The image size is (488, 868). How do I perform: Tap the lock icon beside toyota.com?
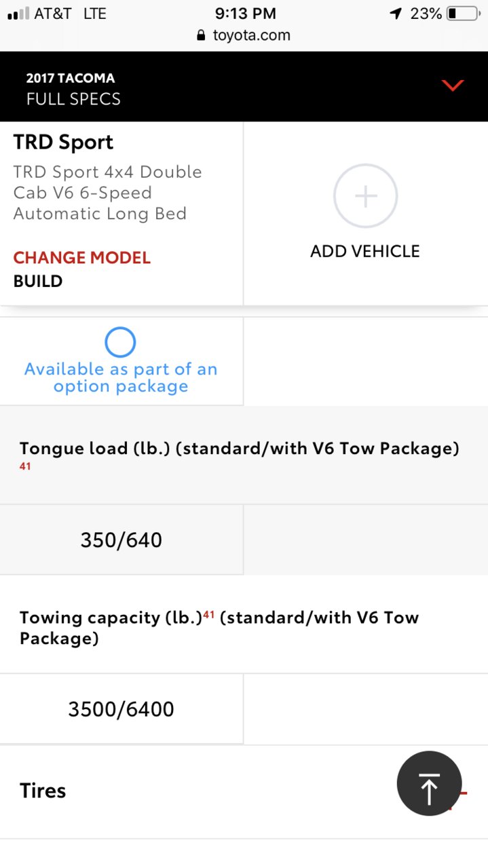point(200,35)
